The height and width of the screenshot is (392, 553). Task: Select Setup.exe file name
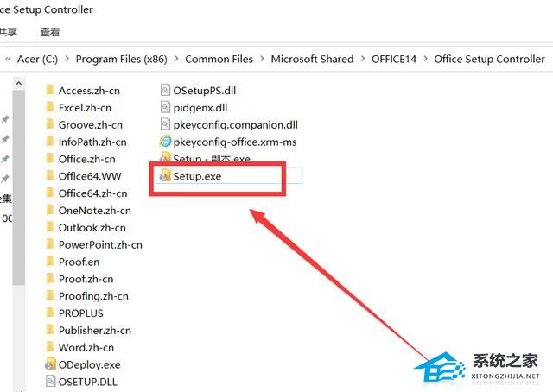point(197,176)
